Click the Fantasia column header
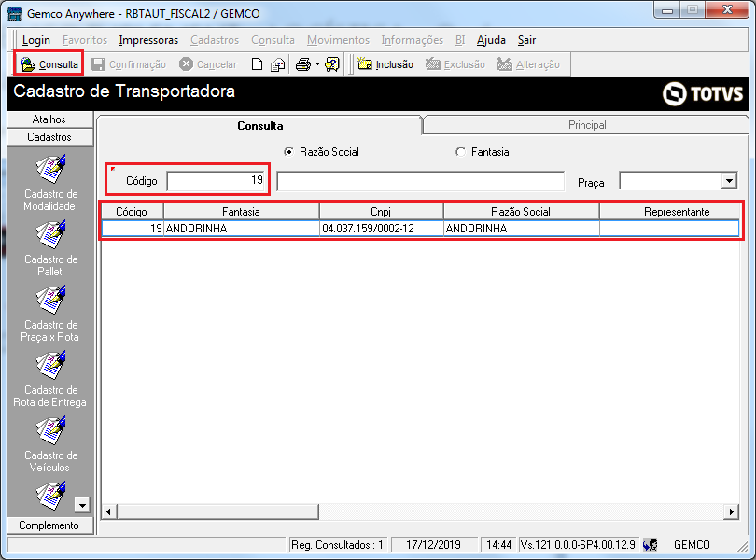Image resolution: width=756 pixels, height=560 pixels. [241, 211]
